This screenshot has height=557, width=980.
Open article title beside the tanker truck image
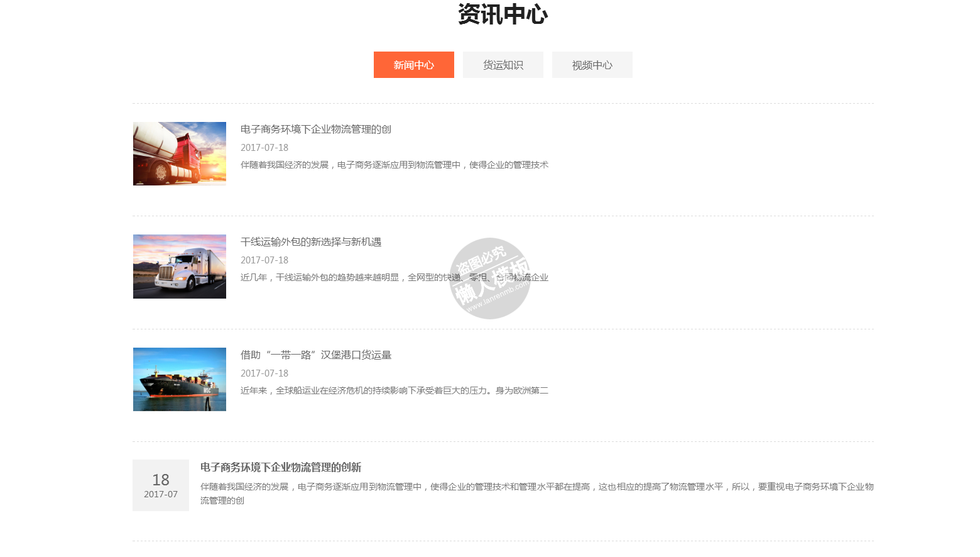(x=315, y=130)
